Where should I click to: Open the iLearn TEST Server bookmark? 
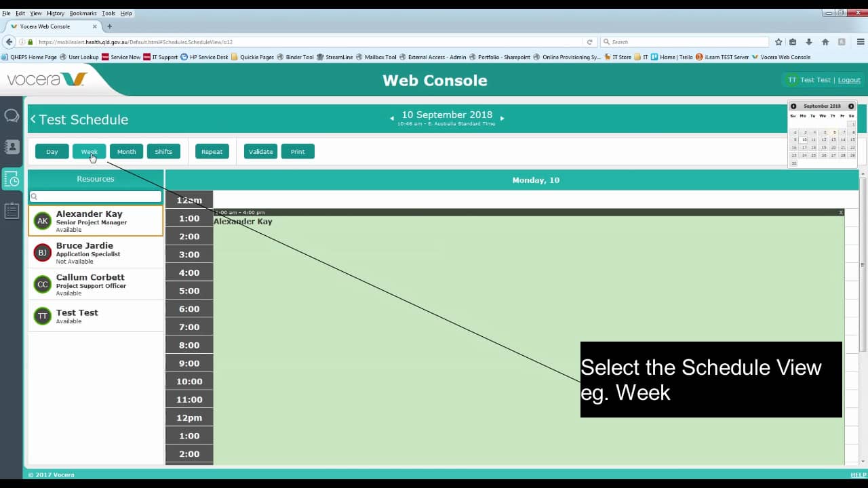722,57
